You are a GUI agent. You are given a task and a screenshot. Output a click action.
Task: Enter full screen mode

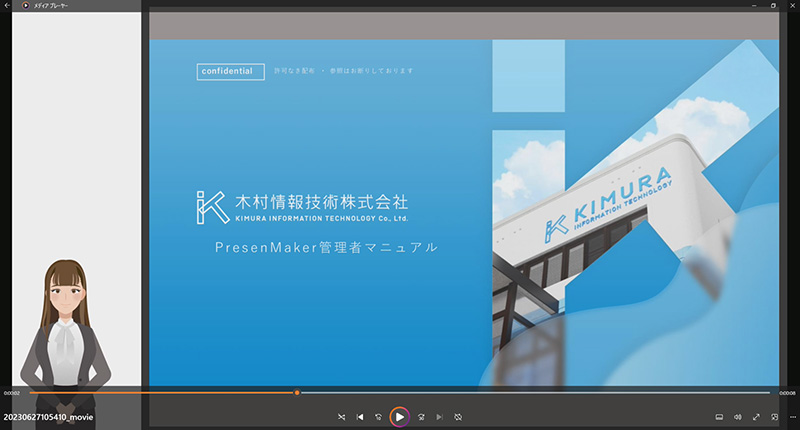click(756, 416)
